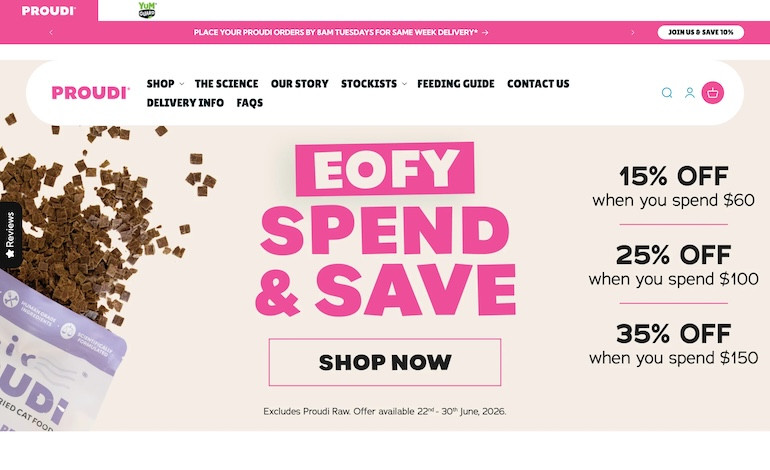Open Delivery Info page

(x=185, y=103)
